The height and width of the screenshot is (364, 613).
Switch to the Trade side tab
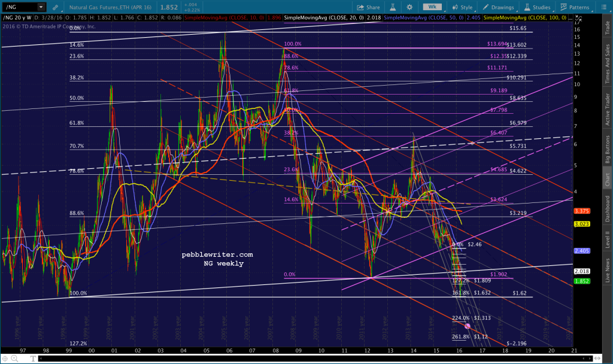tap(607, 28)
